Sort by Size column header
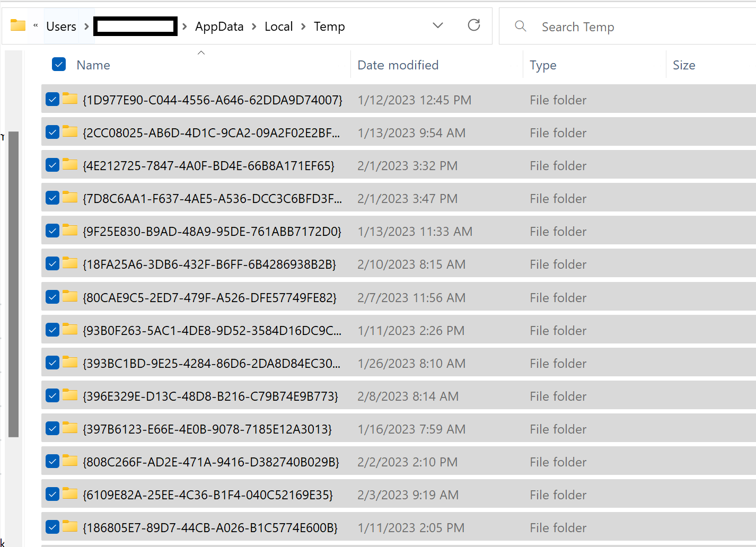Viewport: 756px width, 547px height. (684, 65)
